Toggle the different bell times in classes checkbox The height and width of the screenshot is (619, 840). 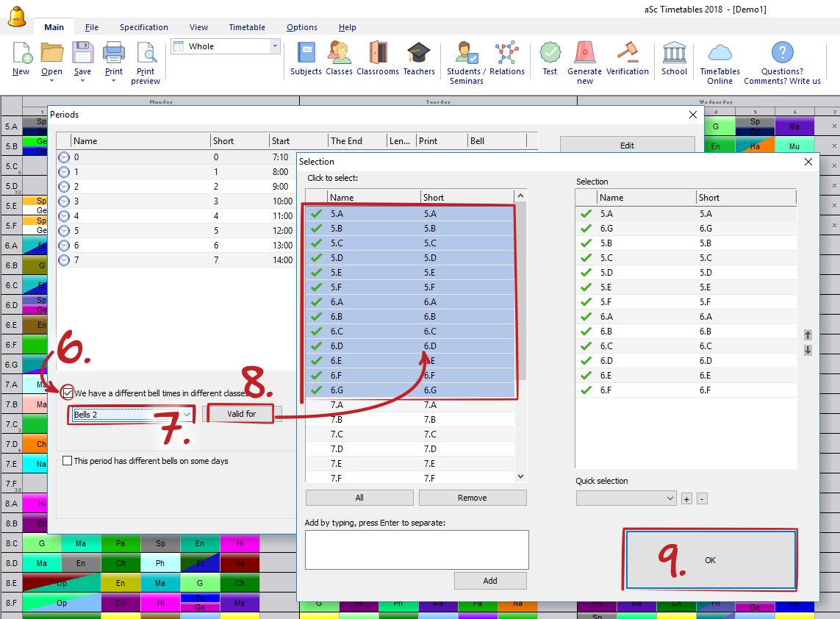[x=68, y=393]
